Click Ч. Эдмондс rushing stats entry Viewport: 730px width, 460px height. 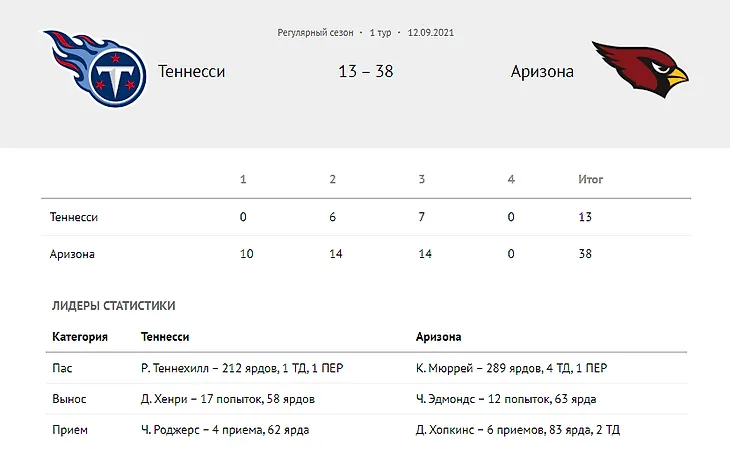pyautogui.click(x=506, y=399)
